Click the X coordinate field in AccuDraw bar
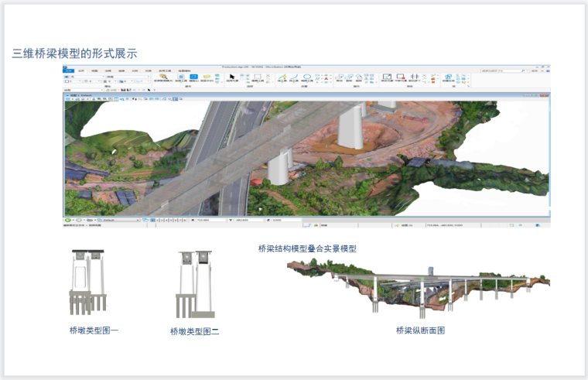 coord(209,220)
